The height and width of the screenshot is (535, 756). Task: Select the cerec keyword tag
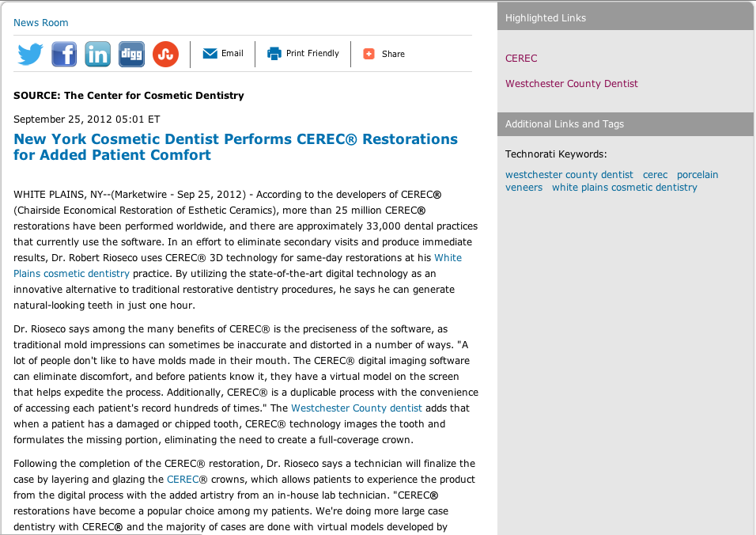tap(656, 175)
